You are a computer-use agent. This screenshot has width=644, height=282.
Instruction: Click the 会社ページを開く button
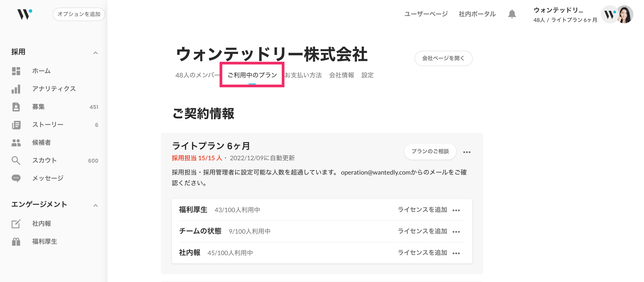point(443,58)
